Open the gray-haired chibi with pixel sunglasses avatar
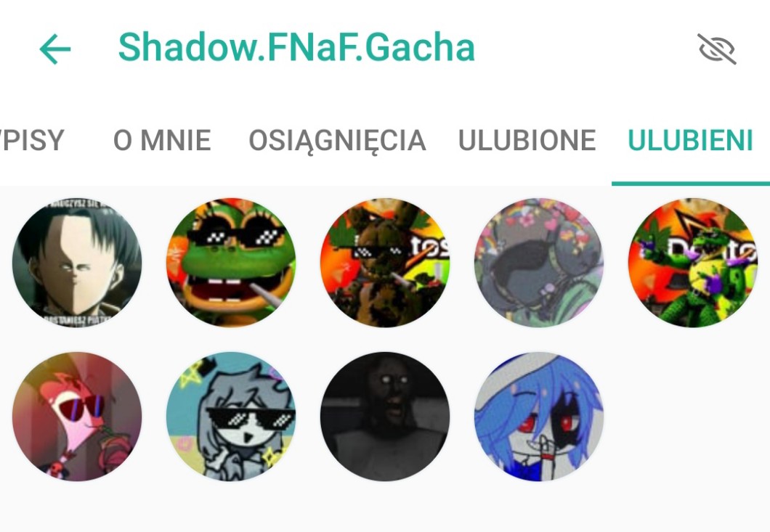770x532 pixels. pos(231,416)
